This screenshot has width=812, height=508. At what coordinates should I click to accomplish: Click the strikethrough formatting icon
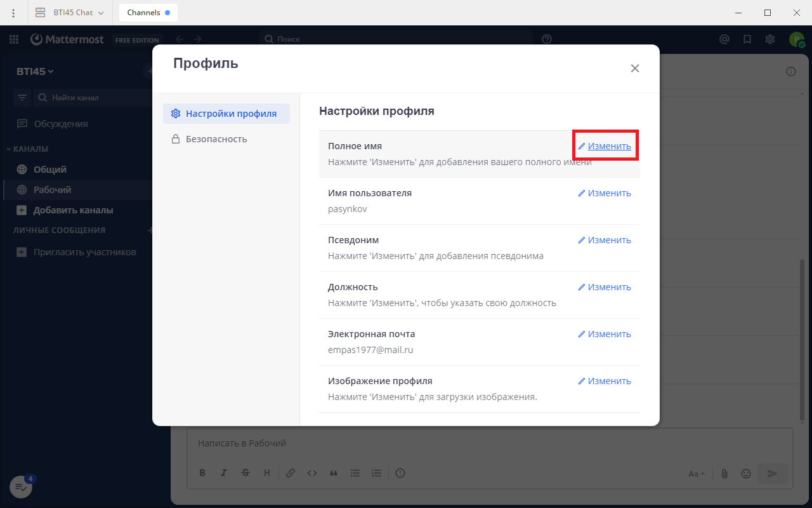coord(246,473)
